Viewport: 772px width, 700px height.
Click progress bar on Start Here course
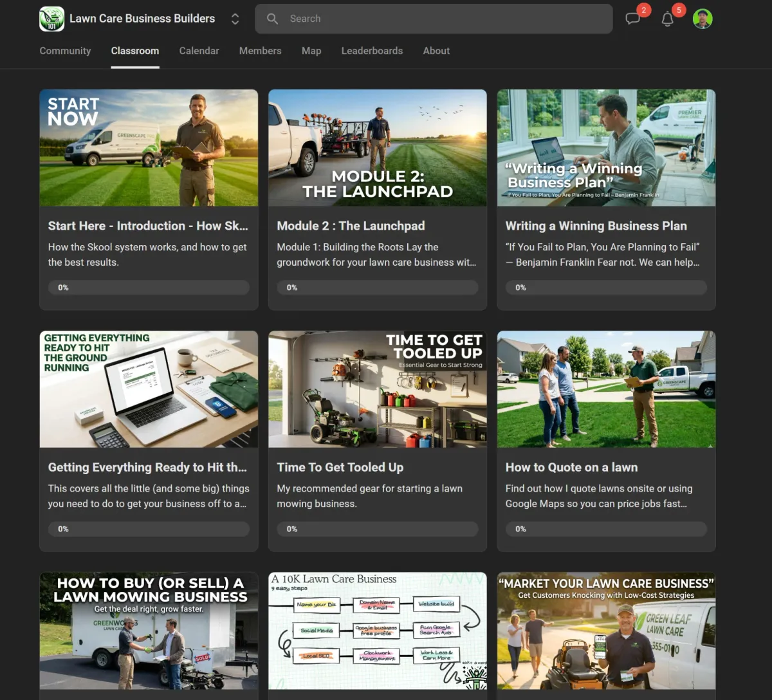click(149, 288)
